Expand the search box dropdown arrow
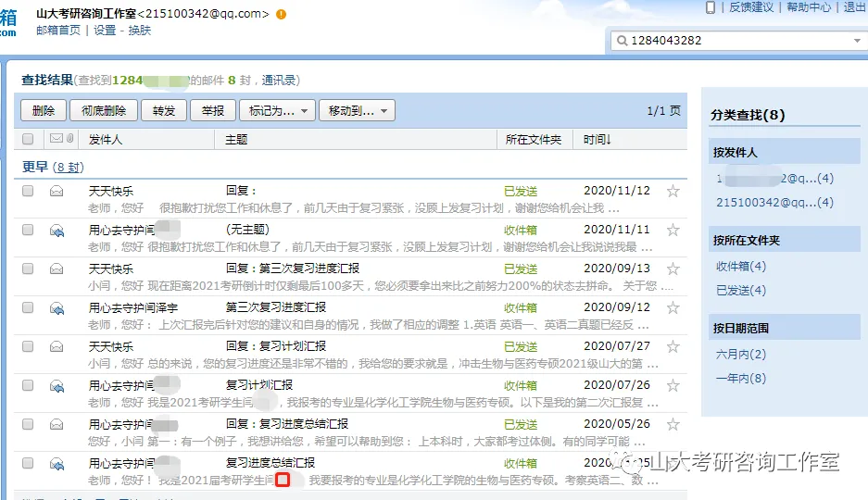 point(857,41)
